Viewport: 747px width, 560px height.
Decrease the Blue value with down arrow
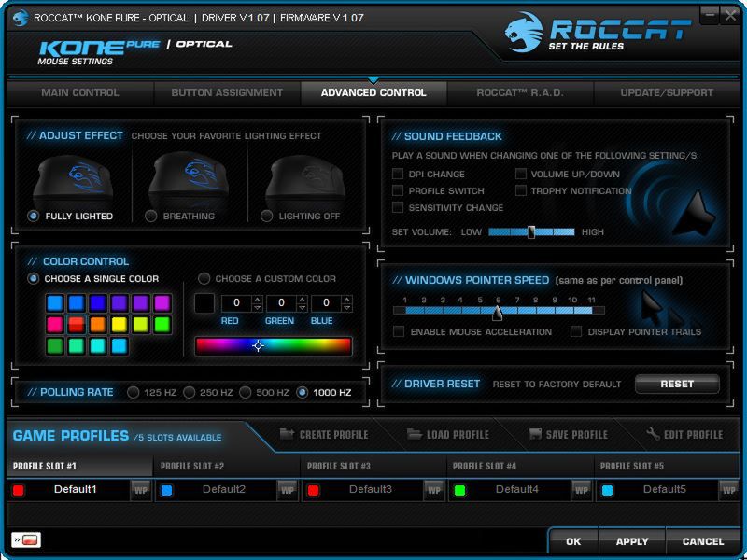pos(347,308)
